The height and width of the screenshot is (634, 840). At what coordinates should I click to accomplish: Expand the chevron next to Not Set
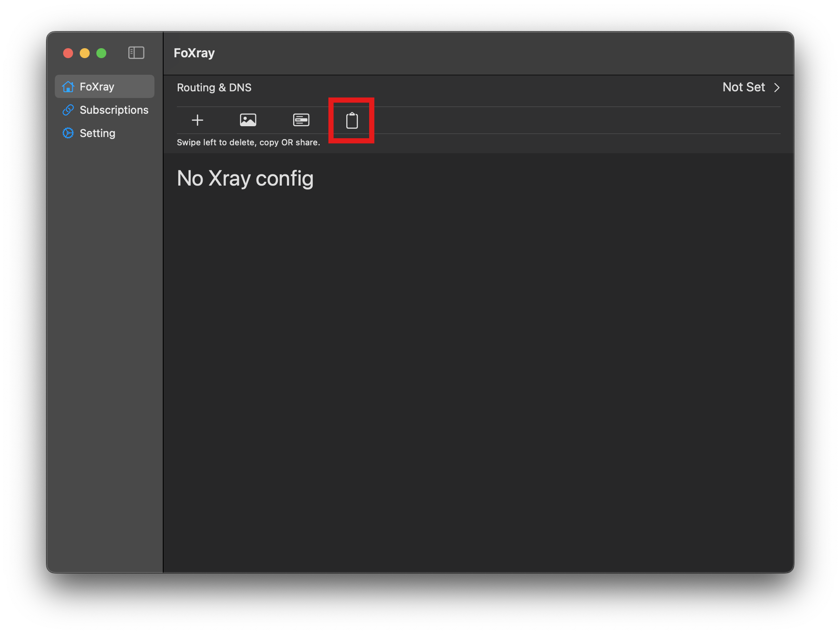click(776, 88)
